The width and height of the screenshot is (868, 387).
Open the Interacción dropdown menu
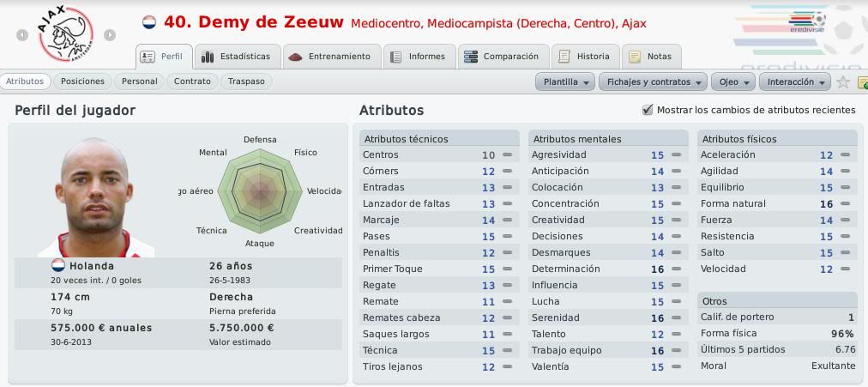795,82
